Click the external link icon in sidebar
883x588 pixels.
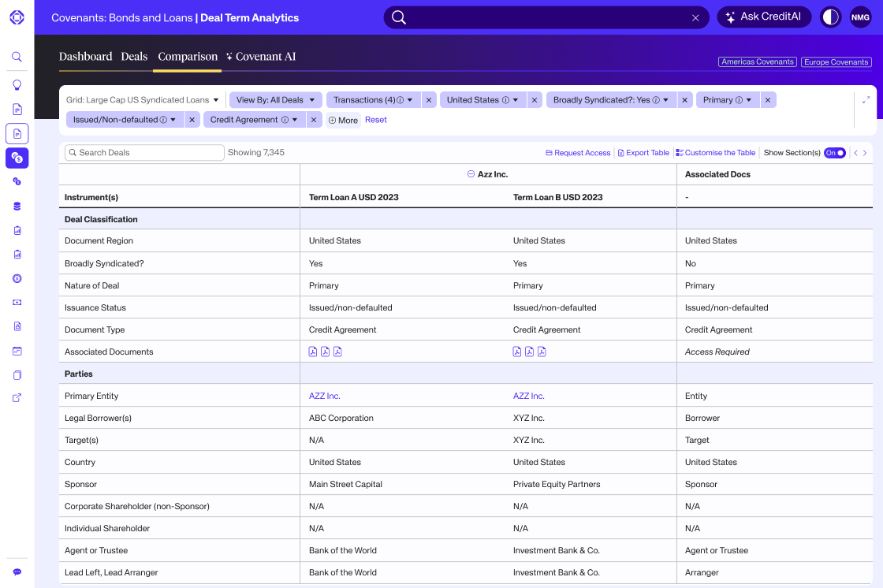17,398
